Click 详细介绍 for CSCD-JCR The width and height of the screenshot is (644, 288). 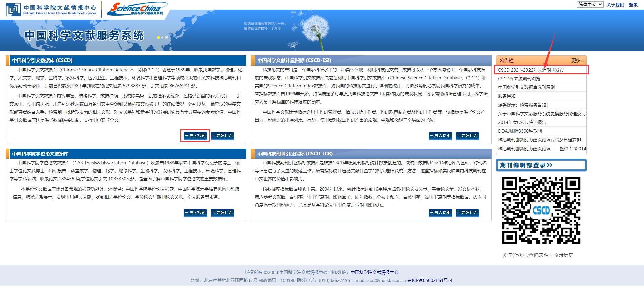(467, 213)
